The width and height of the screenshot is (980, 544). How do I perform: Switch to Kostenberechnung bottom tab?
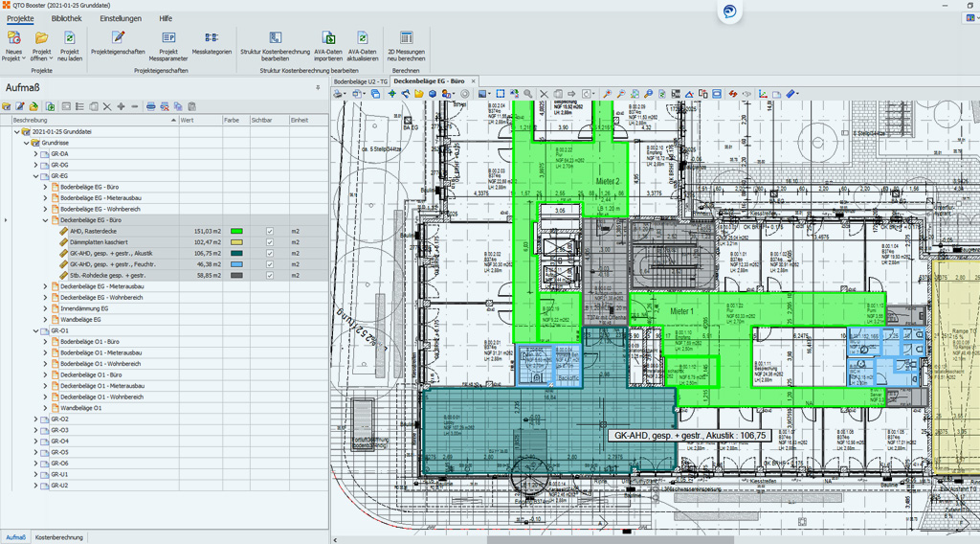click(x=59, y=537)
